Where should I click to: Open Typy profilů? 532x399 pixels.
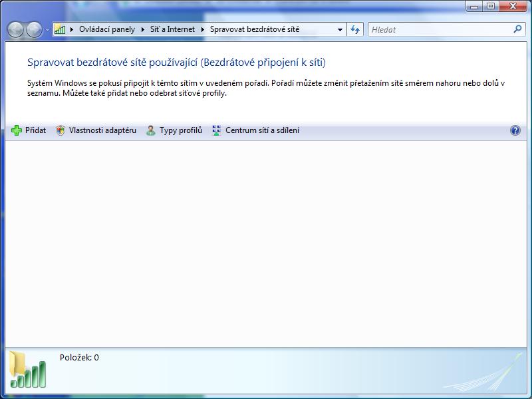click(174, 130)
